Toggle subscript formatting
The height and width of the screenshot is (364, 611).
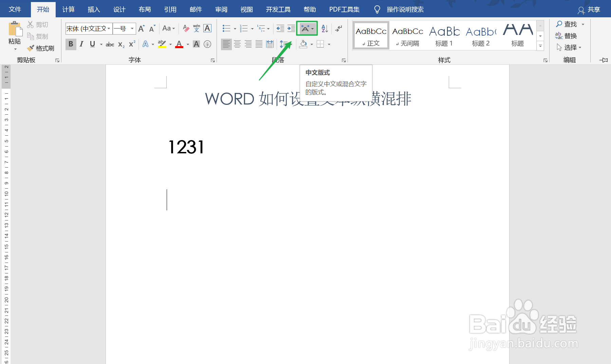coord(121,44)
